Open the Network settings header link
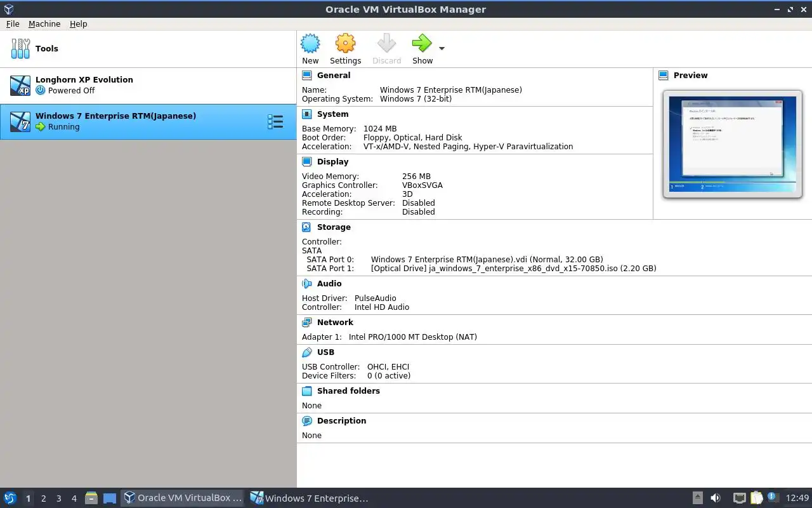 [x=335, y=323]
